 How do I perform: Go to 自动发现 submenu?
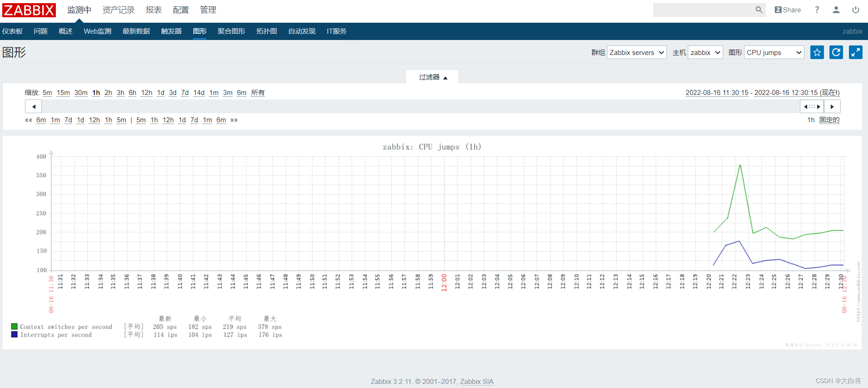point(302,31)
